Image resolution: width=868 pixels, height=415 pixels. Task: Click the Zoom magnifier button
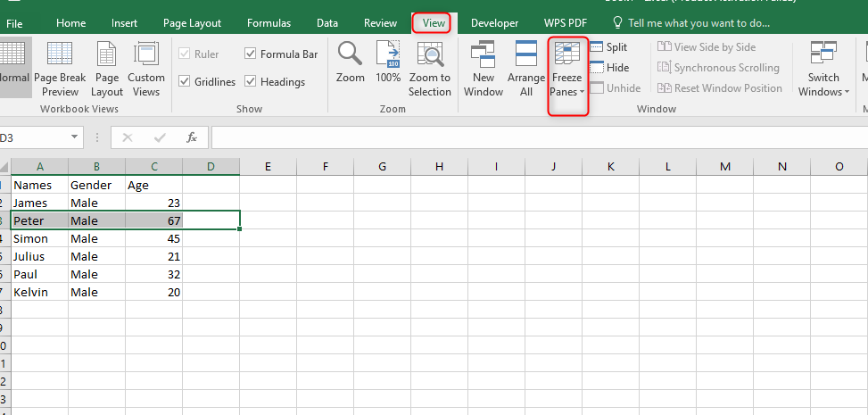tap(350, 62)
